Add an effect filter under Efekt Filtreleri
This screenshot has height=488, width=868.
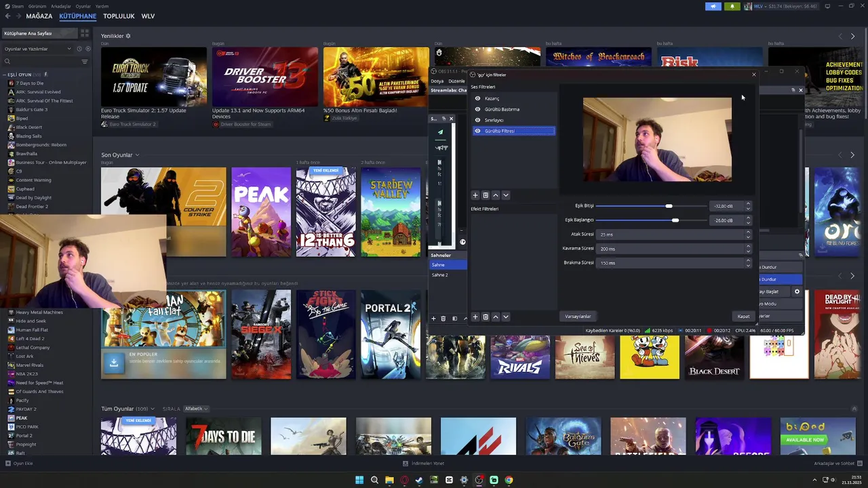coord(475,317)
